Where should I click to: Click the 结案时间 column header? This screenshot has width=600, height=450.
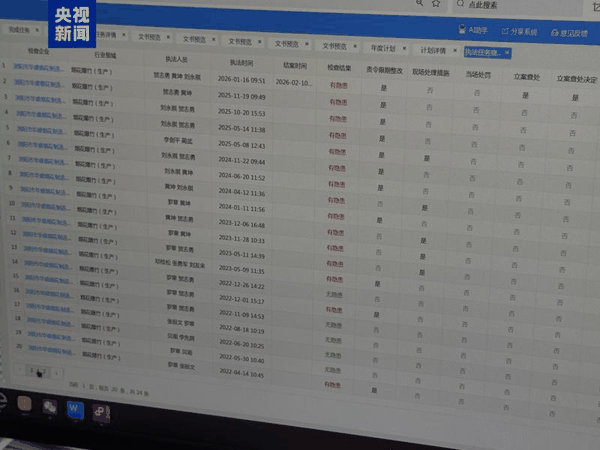pyautogui.click(x=295, y=66)
